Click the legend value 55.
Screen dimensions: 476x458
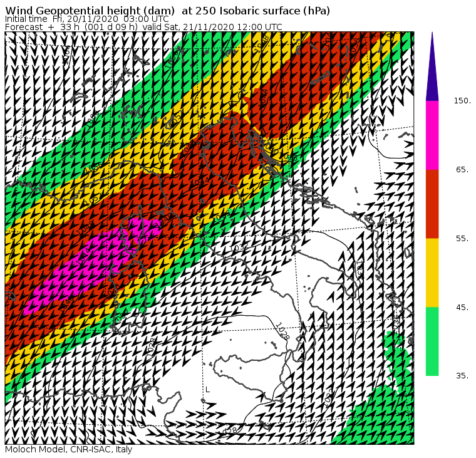point(462,239)
